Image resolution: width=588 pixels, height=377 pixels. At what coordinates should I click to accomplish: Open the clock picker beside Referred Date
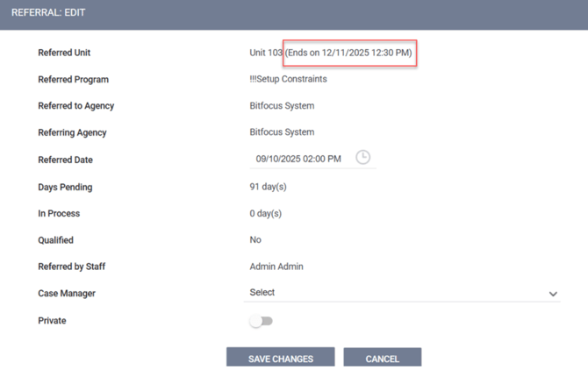362,157
